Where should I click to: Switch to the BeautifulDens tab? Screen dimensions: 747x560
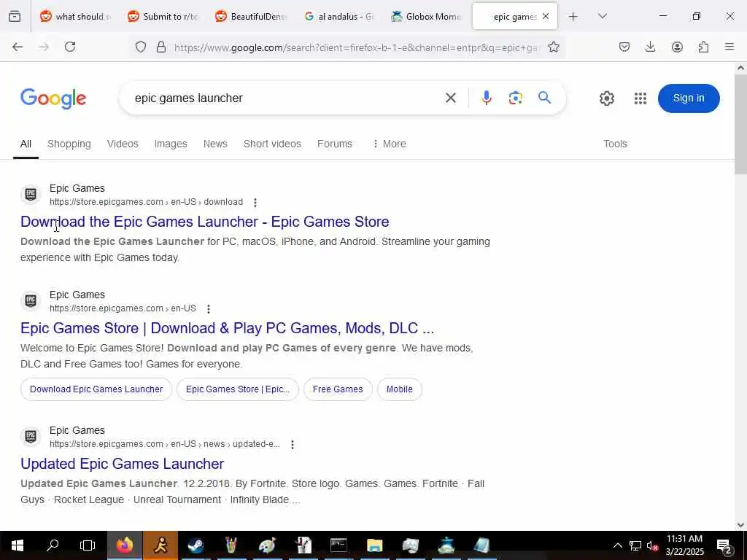click(x=249, y=17)
